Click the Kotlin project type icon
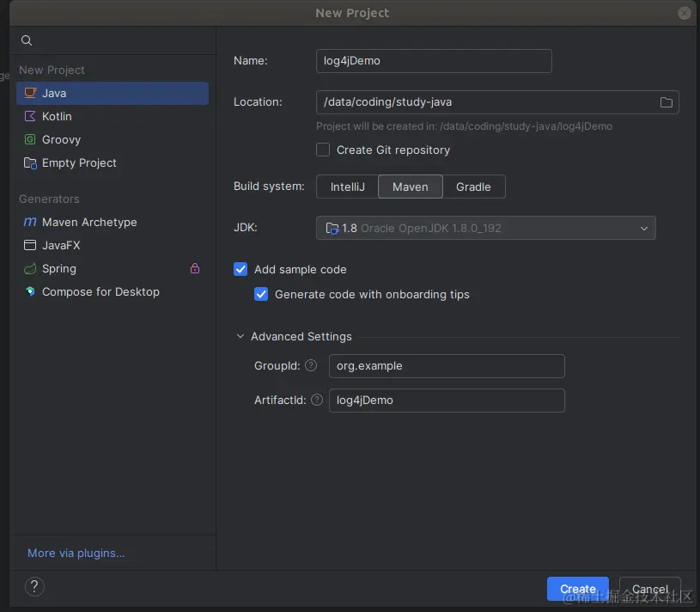Screen dimensions: 700x612 (x=30, y=116)
